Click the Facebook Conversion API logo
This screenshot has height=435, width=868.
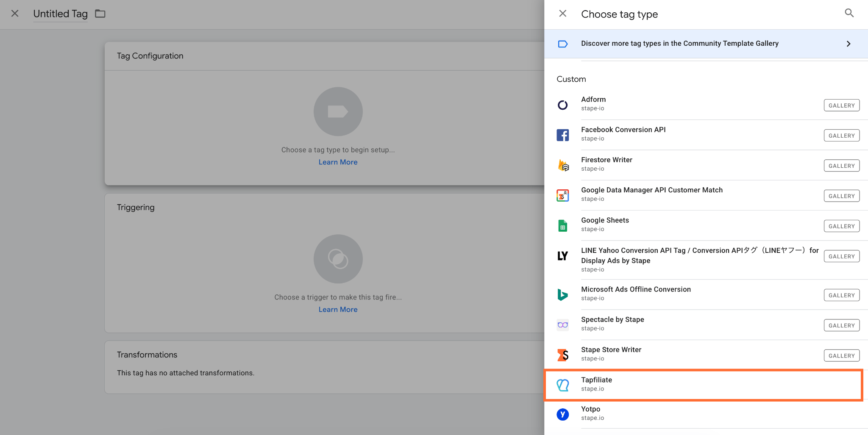click(563, 135)
